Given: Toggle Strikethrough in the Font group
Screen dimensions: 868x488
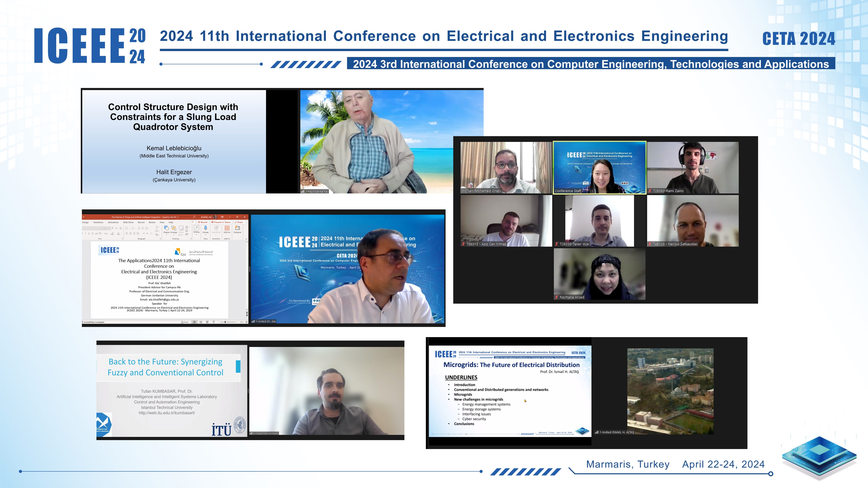Looking at the screenshot, I should tap(96, 233).
